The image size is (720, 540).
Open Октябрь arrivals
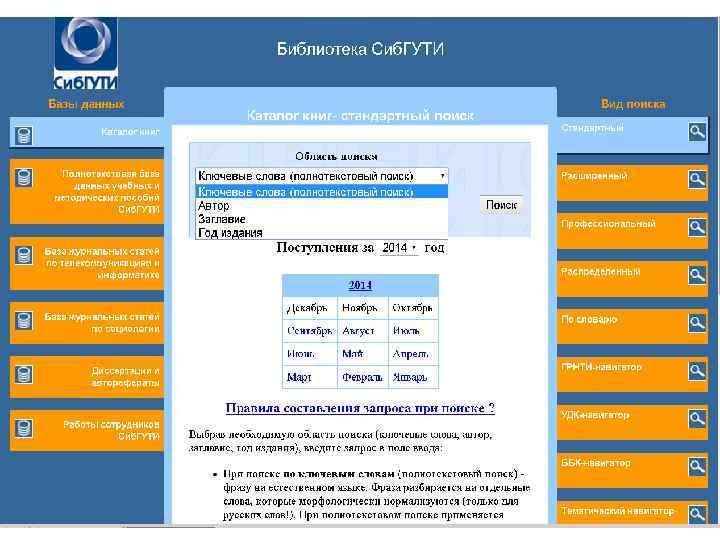click(412, 308)
